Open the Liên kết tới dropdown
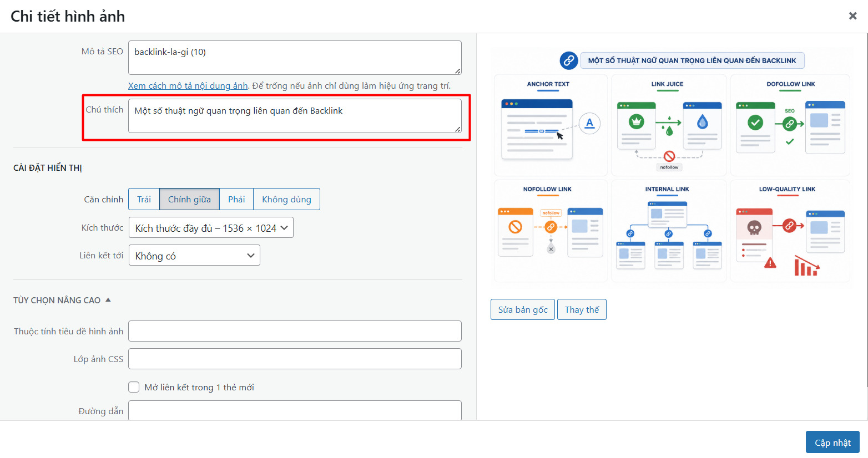This screenshot has width=868, height=458. [x=194, y=256]
